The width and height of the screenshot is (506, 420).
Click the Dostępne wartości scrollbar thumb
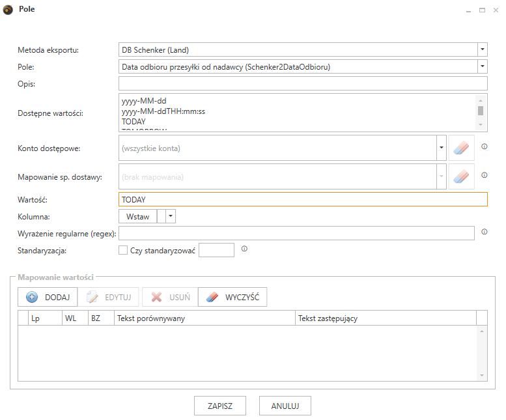480,111
